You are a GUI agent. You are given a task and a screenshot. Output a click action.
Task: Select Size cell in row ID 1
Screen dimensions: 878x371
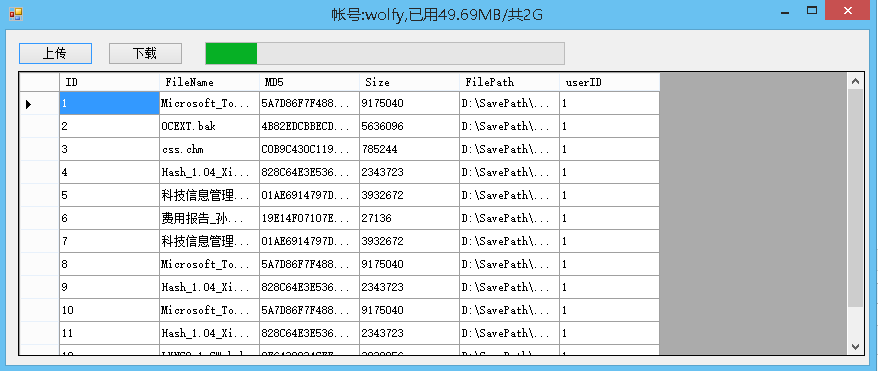click(x=409, y=104)
